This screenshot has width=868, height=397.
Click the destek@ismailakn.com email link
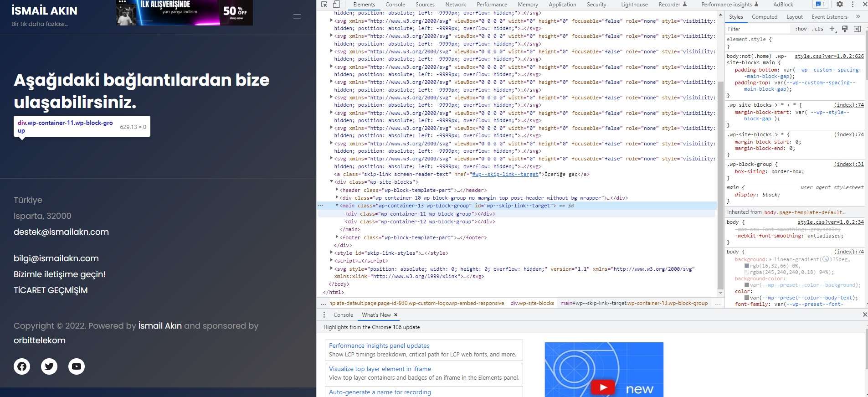[x=61, y=232]
